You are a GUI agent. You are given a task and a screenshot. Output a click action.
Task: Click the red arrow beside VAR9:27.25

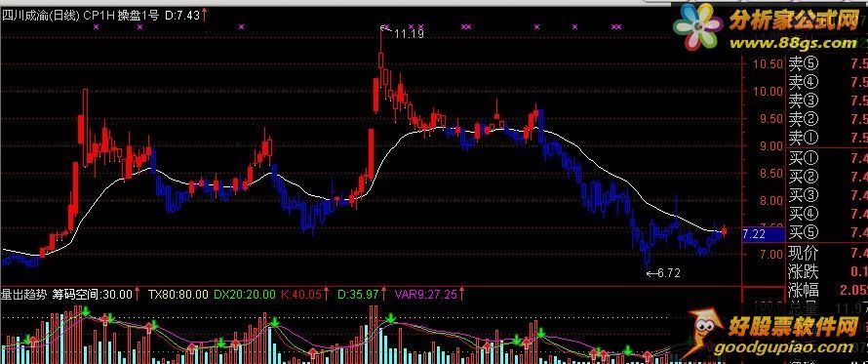(x=461, y=294)
